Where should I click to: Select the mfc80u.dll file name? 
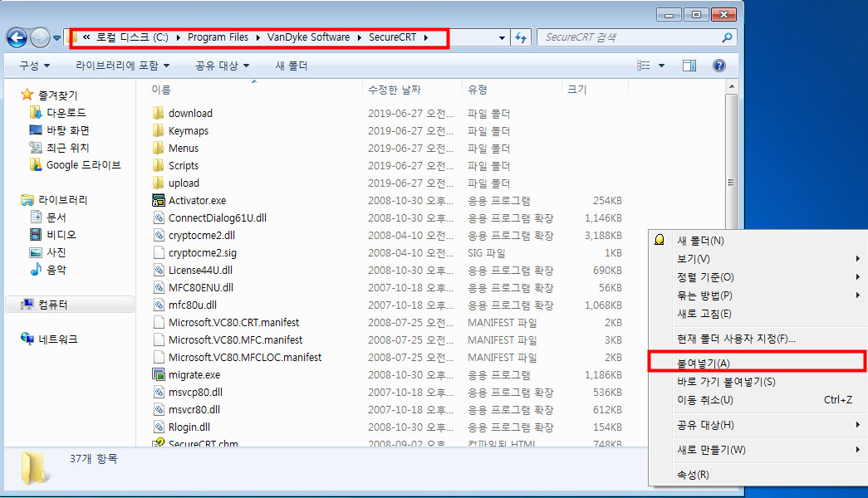[x=193, y=305]
